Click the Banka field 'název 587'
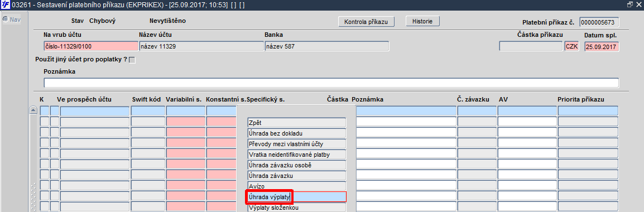 pos(326,46)
